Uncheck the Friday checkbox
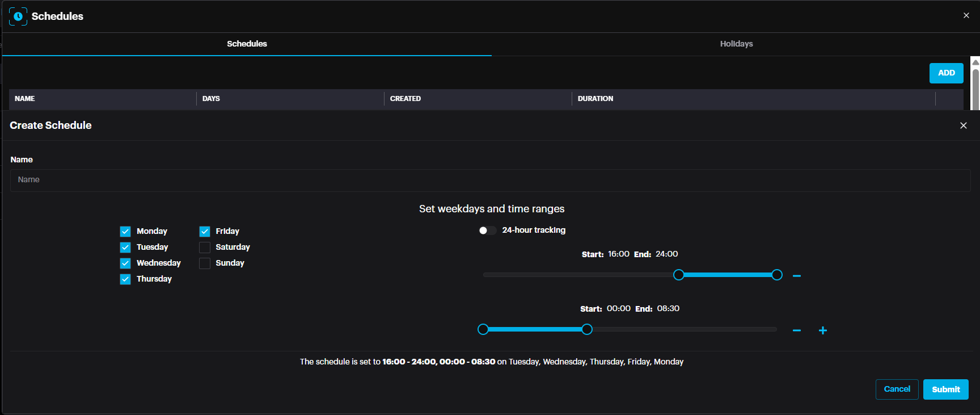The image size is (980, 415). [205, 232]
